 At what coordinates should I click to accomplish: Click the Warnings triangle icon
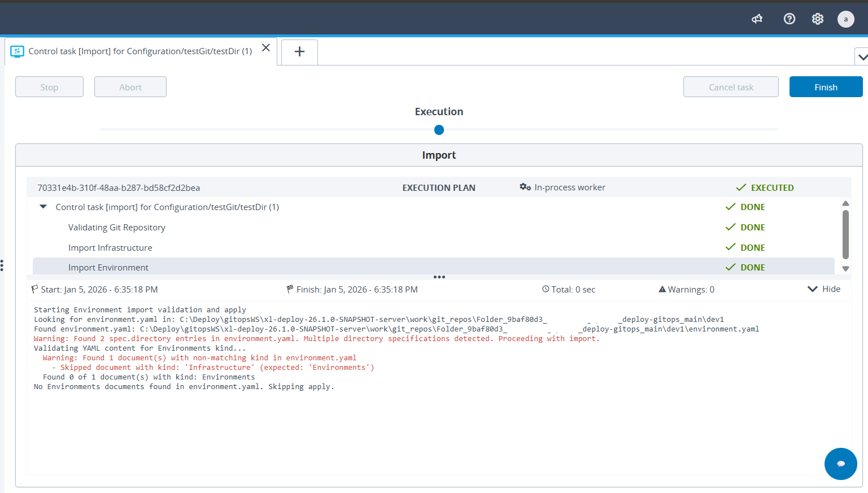click(662, 289)
